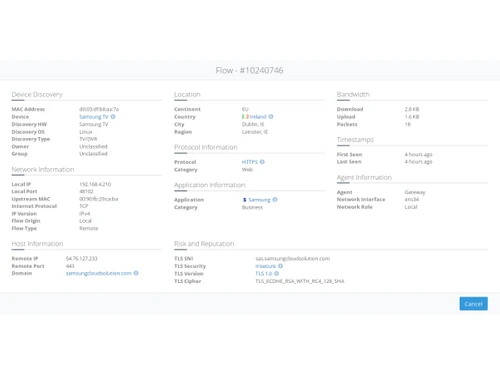Select the Packets value 18
Viewport: 500px width, 375px height.
[408, 124]
